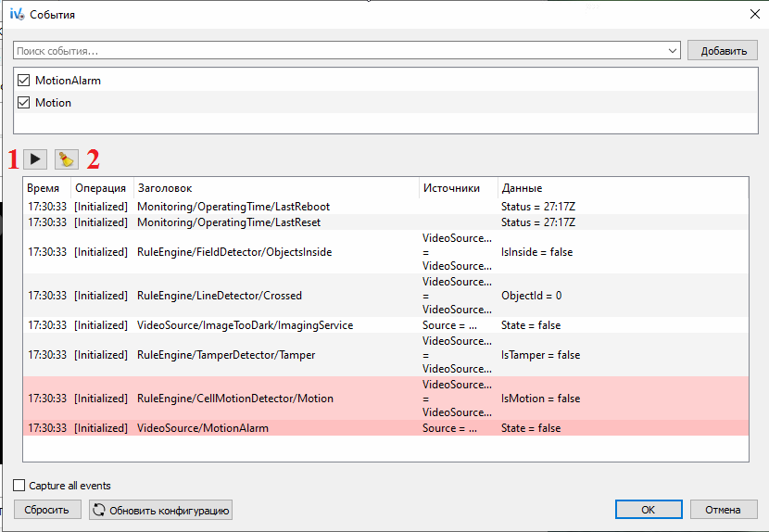Click the Добавить button
769x532 pixels.
(723, 51)
